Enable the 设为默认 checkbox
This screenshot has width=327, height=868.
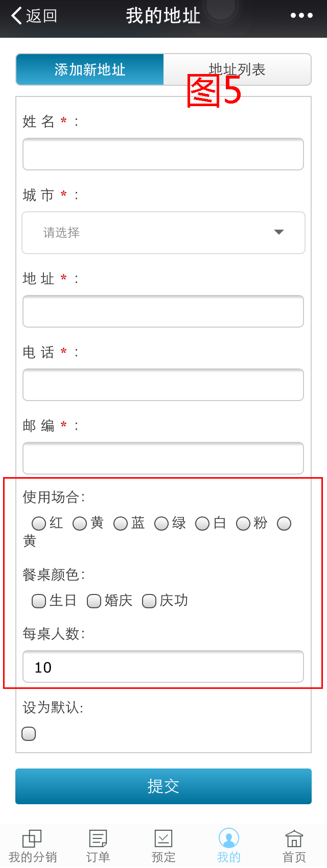click(x=29, y=734)
